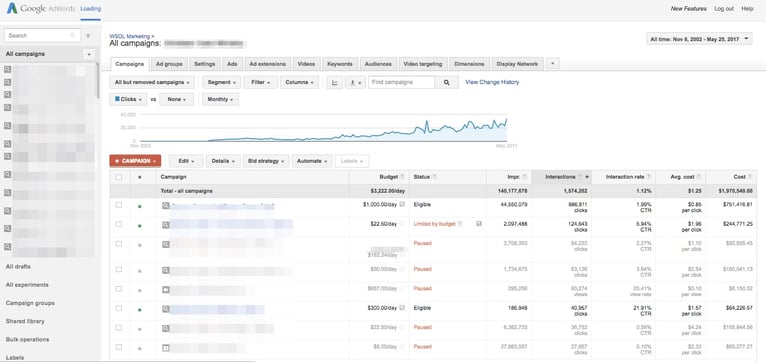Click the search campaign icon in $1,000.00/day row

(x=166, y=206)
